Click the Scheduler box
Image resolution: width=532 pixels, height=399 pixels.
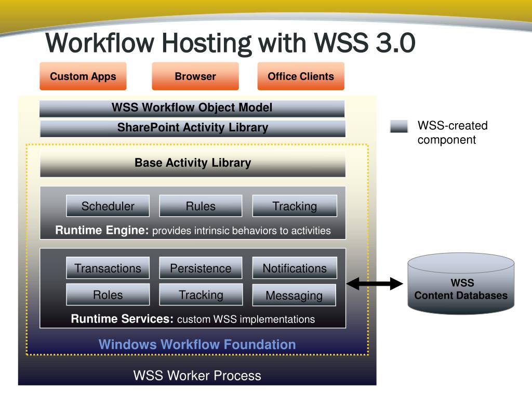point(108,206)
